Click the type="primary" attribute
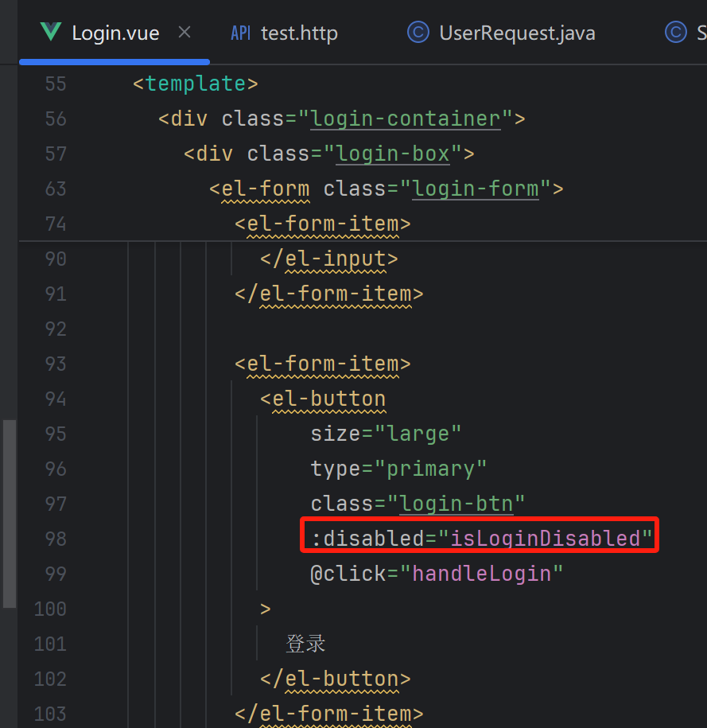Screen dimensions: 707x728 pyautogui.click(x=398, y=469)
